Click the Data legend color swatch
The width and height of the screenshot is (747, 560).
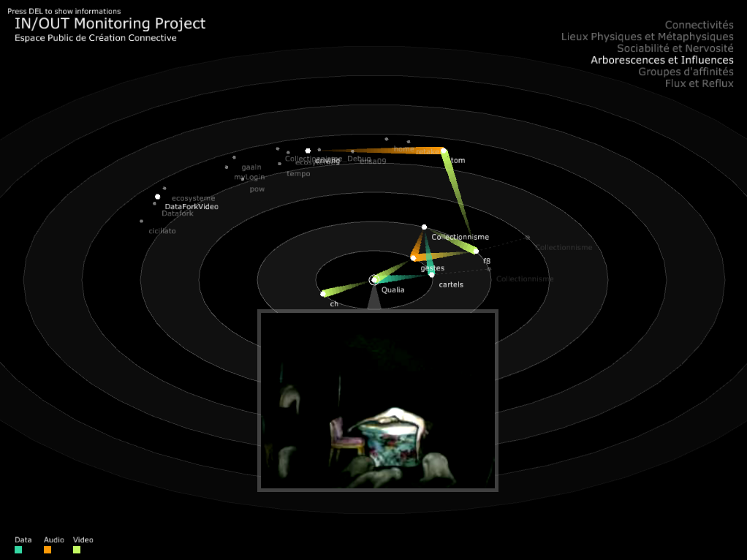point(18,550)
